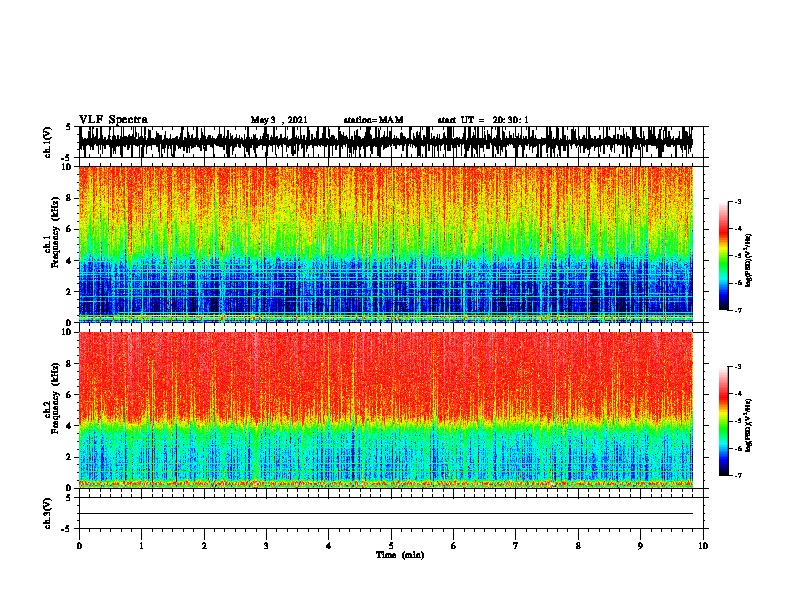Click time axis tick label "7"
The image size is (792, 612).
point(516,546)
